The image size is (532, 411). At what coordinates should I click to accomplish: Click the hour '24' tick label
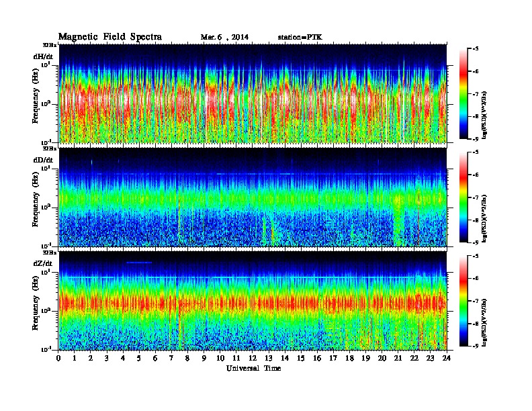click(x=447, y=358)
